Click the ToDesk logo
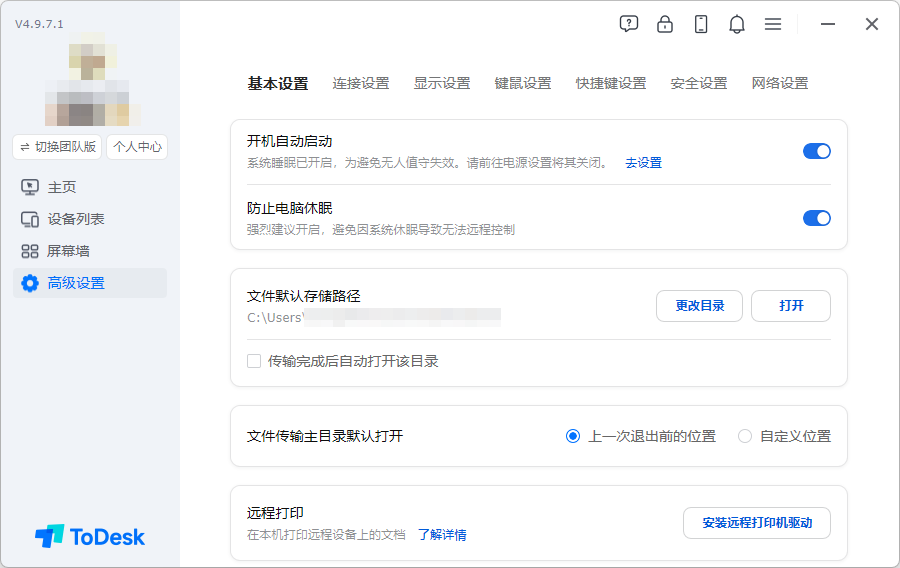 click(x=90, y=536)
